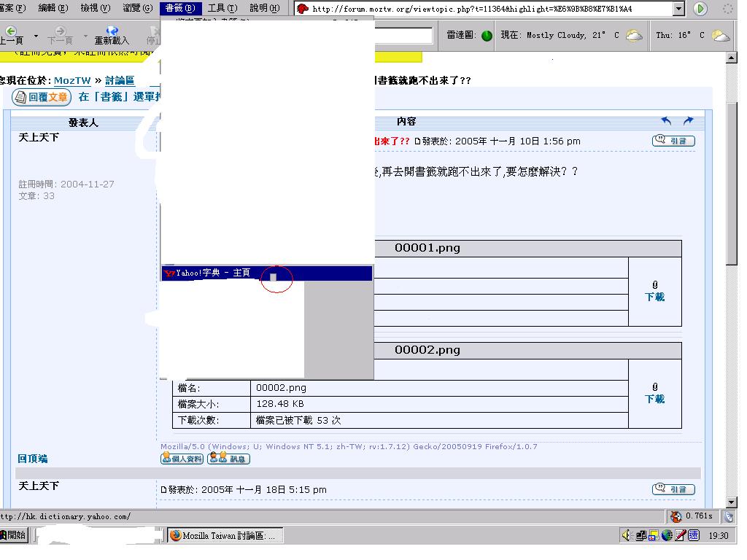Click the 00002.png file name cell

pos(438,388)
